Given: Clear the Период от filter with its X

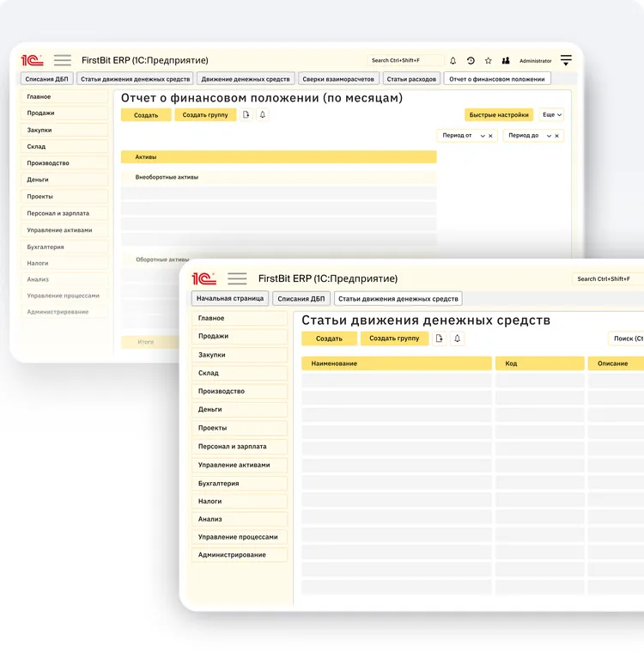Looking at the screenshot, I should point(490,136).
